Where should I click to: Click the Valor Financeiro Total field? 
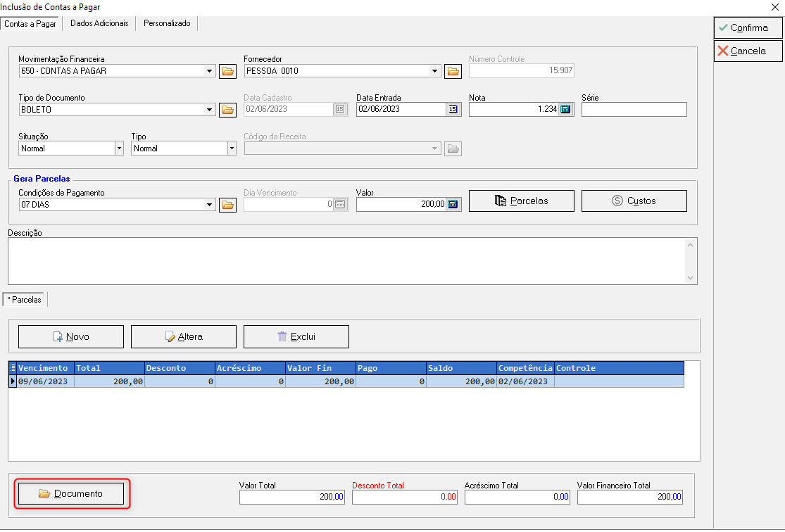[x=630, y=497]
